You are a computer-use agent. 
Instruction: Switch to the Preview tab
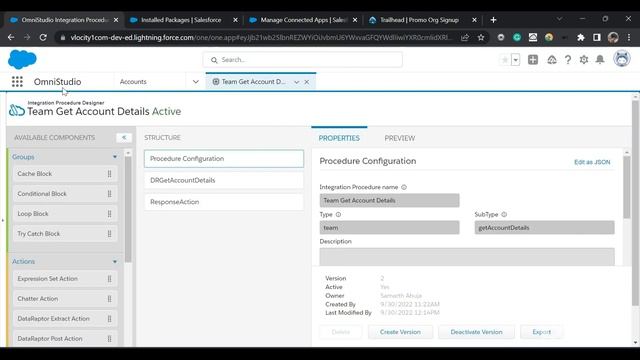click(400, 138)
